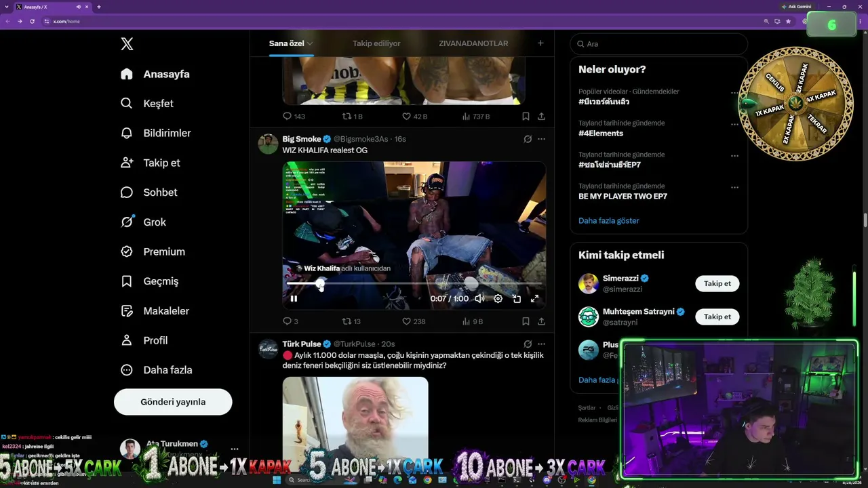Switch to the Takip ediliyor tab
The height and width of the screenshot is (488, 868).
click(376, 43)
